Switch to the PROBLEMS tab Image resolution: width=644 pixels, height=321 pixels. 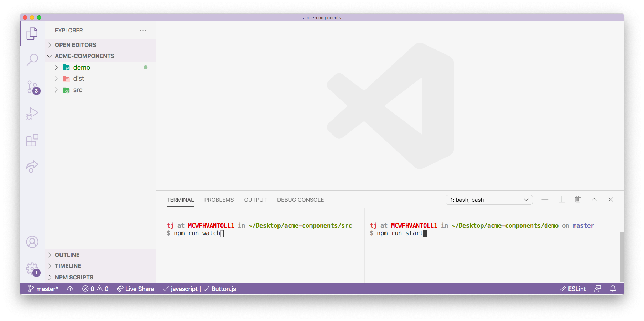[219, 200]
